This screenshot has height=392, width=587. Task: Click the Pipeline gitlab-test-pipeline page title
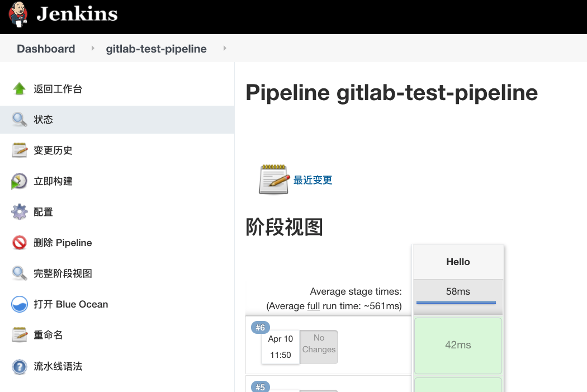tap(391, 92)
